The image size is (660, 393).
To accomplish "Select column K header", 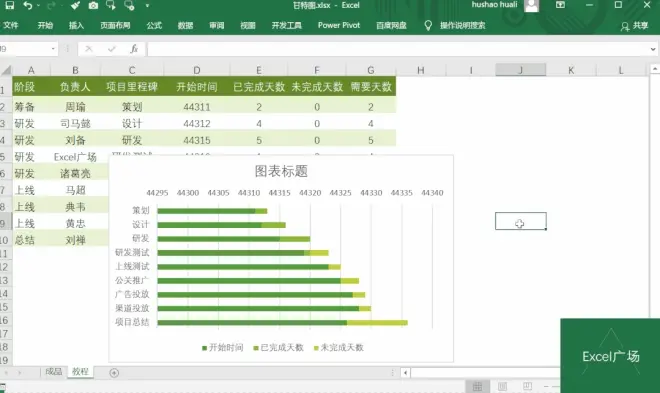I will pos(571,70).
